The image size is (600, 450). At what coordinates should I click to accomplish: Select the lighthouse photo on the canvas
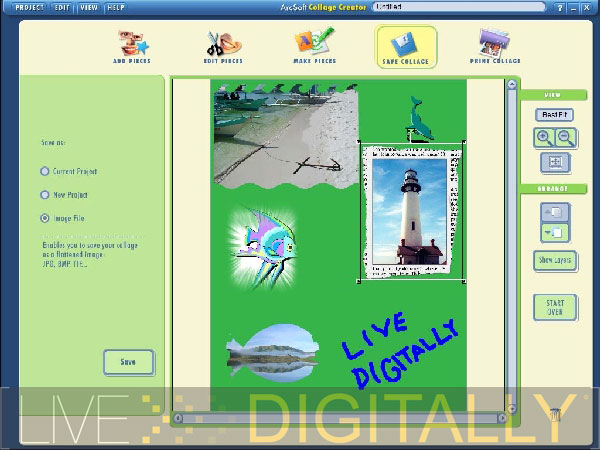tap(411, 213)
